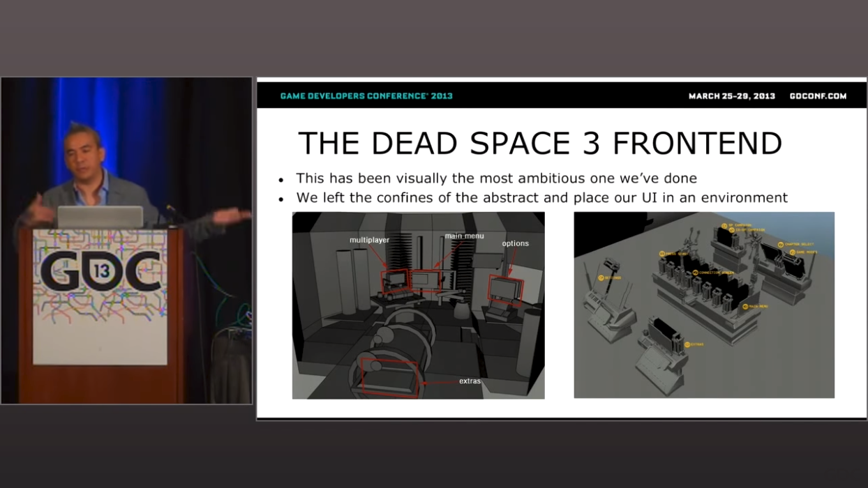Click the 'PRESS START' marker in right render
The image size is (868, 488).
point(673,254)
